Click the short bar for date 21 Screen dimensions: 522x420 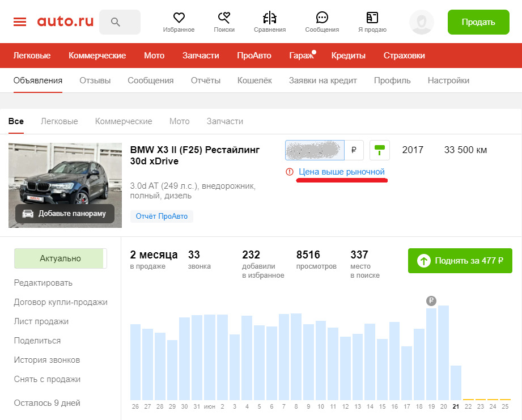point(456,383)
